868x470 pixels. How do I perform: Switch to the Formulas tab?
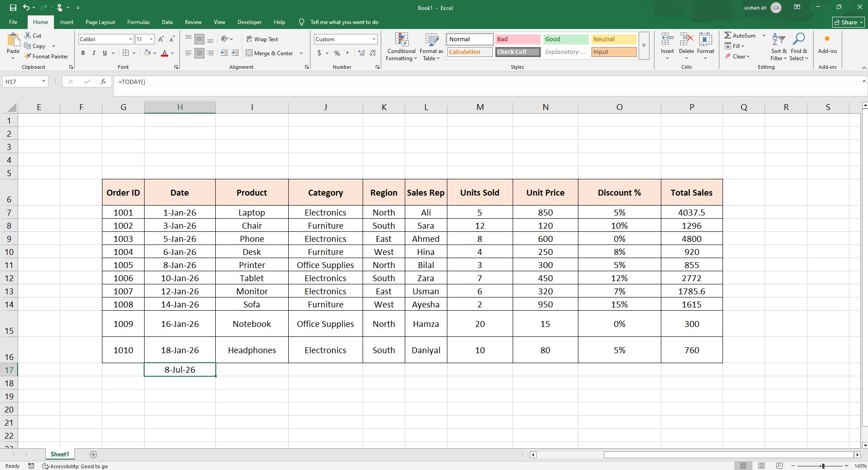138,22
